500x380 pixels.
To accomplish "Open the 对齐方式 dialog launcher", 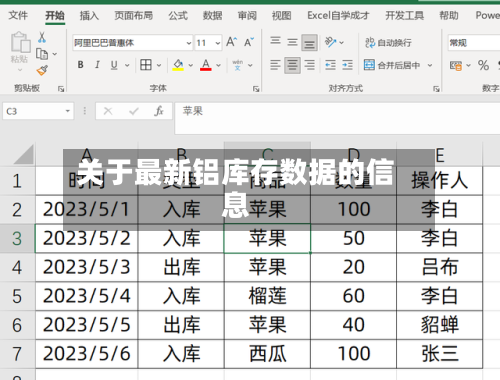I will [436, 89].
